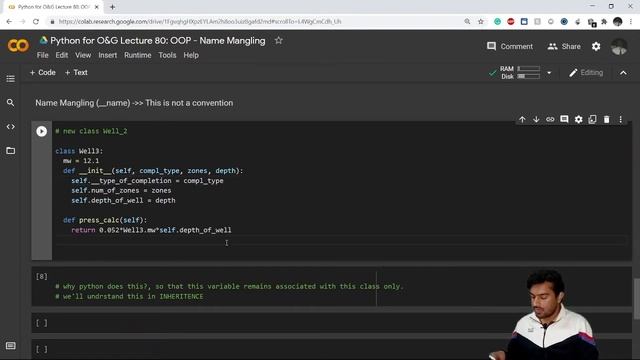Mirror cell in tab icon
Image resolution: width=640 pixels, height=360 pixels.
pos(592,119)
